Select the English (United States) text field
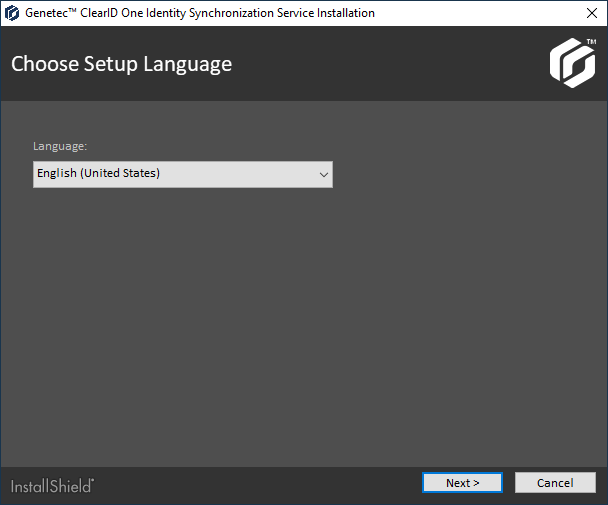This screenshot has height=505, width=608. 98,174
